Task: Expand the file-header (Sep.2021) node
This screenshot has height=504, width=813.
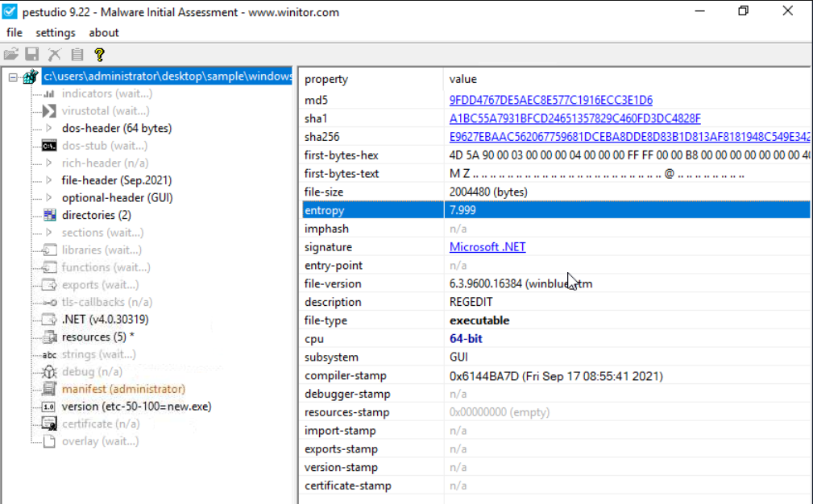Action: click(x=48, y=180)
